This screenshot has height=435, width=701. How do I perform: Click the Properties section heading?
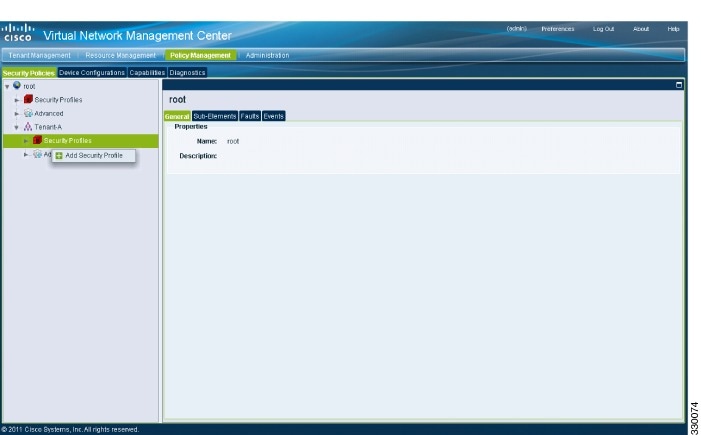(x=191, y=127)
